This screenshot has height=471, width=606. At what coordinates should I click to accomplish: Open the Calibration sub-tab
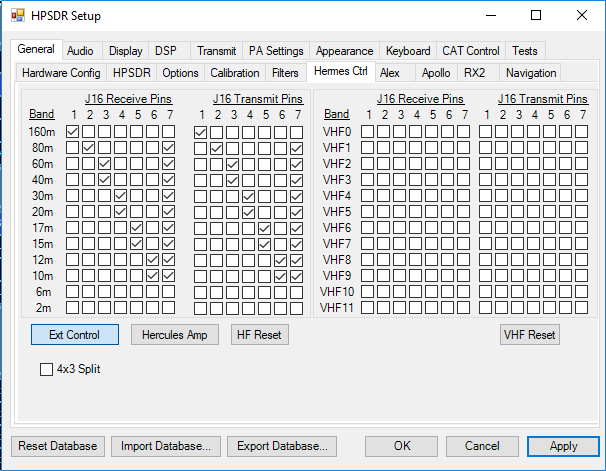click(x=235, y=73)
